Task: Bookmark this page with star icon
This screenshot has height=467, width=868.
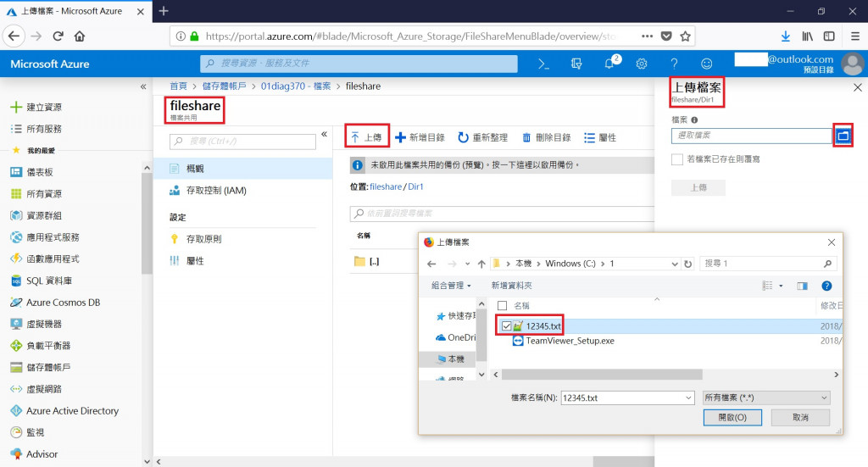Action: tap(685, 36)
